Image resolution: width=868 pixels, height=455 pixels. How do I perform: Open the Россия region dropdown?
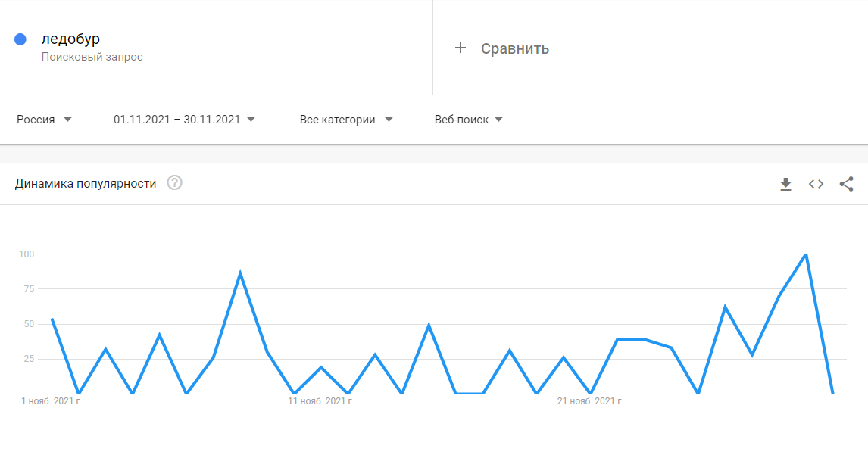45,120
